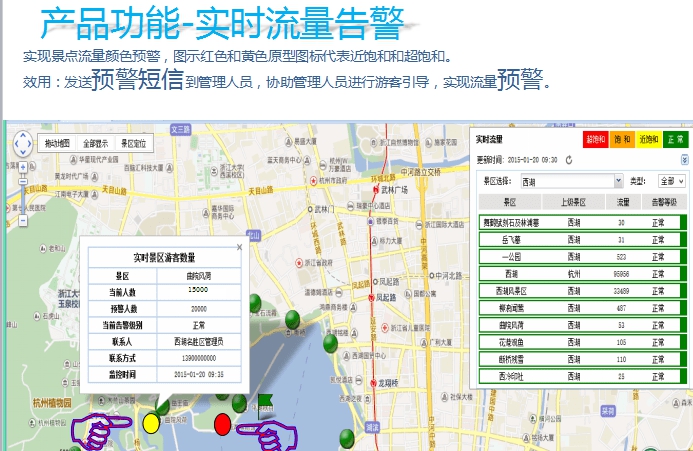
Task: Click the map pan direction control
Action: (x=20, y=145)
